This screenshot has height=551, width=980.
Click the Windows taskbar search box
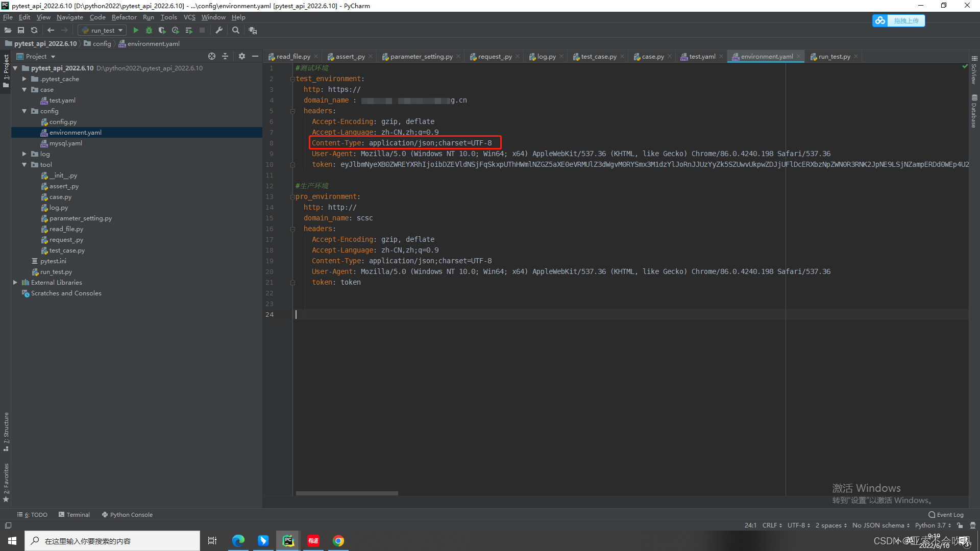point(112,541)
